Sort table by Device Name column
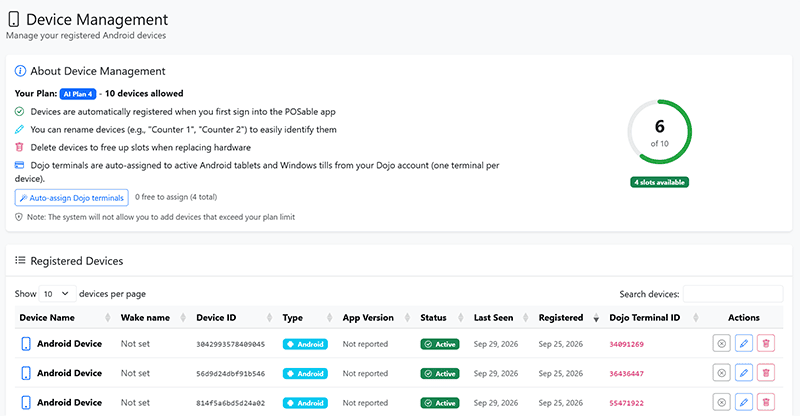 click(65, 317)
